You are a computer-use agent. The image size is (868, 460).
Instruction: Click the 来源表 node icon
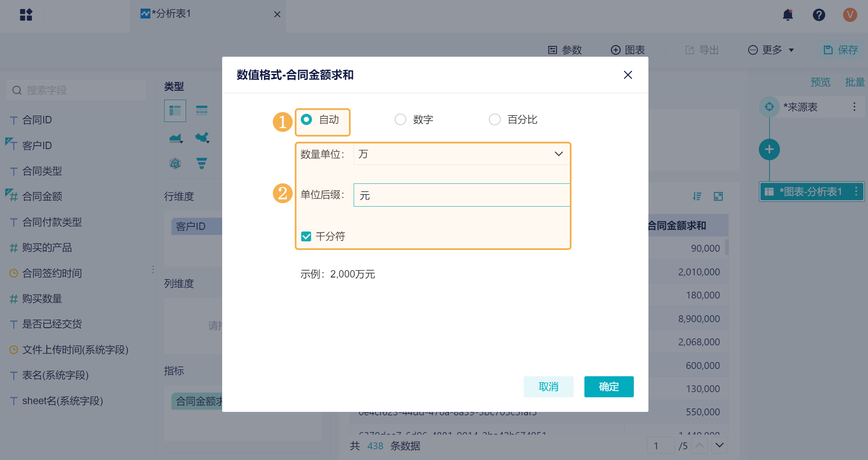click(x=769, y=107)
